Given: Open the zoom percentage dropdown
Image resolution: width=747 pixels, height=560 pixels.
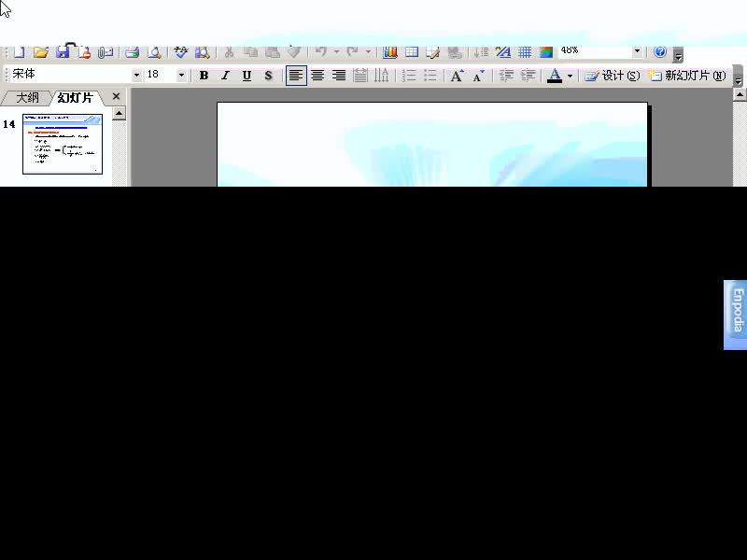Looking at the screenshot, I should coord(637,51).
